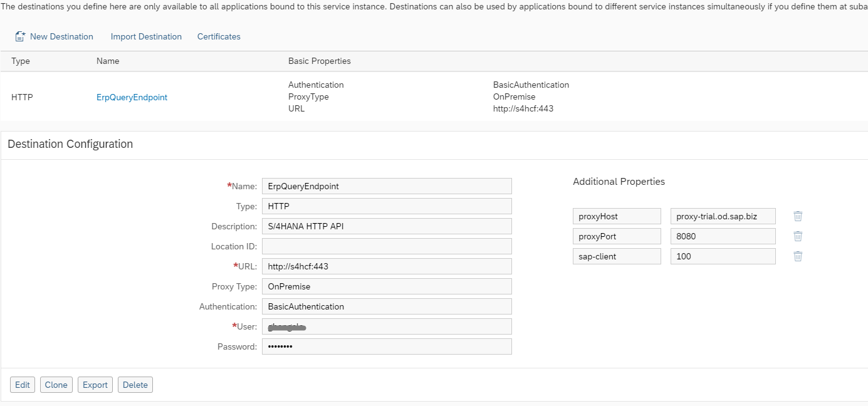868x406 pixels.
Task: Click the Password field
Action: (387, 346)
